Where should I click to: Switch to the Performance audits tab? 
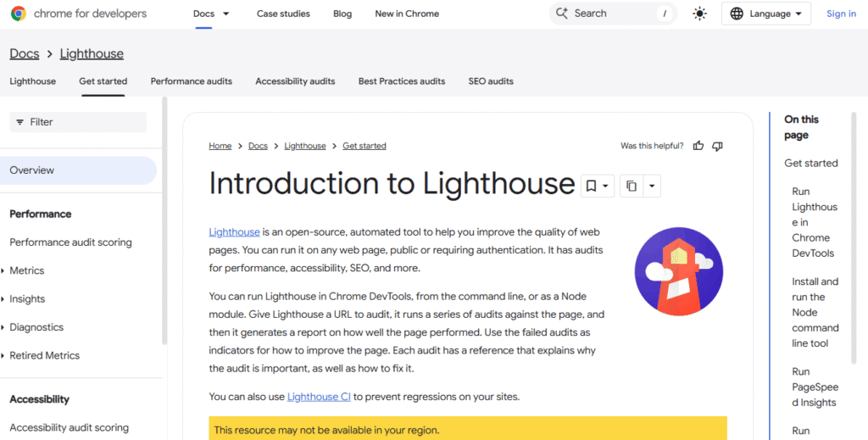pos(192,81)
